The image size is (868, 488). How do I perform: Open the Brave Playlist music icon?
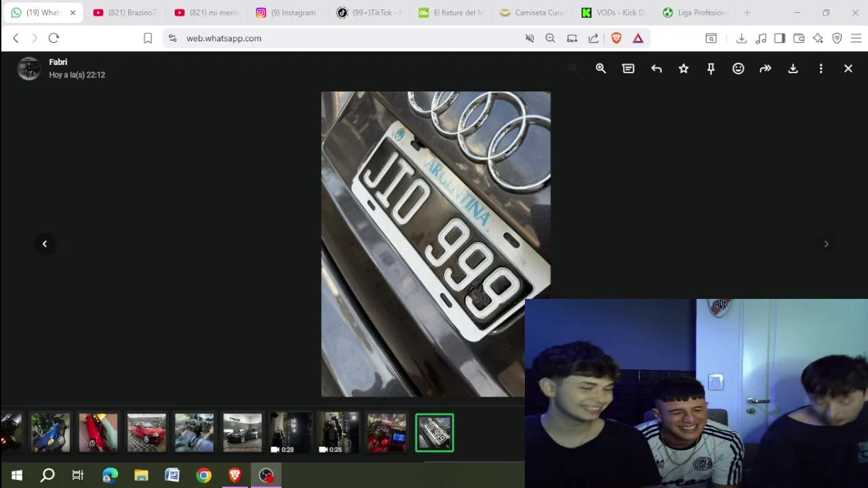coord(761,39)
